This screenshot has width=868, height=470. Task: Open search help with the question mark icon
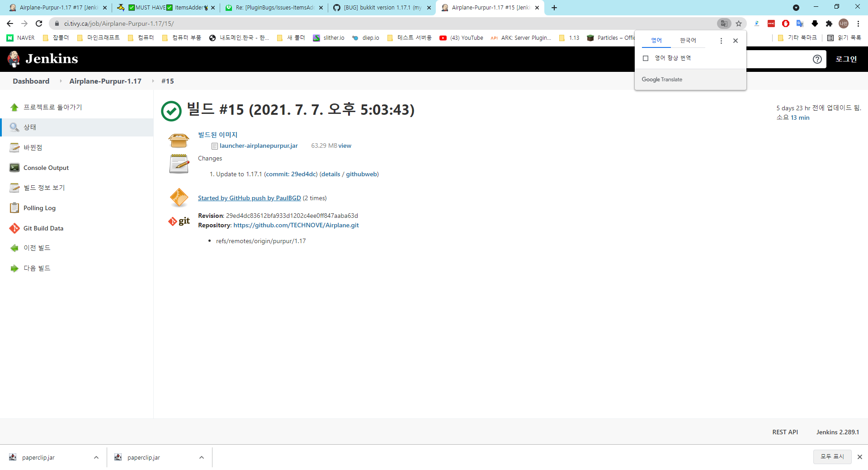pyautogui.click(x=817, y=59)
